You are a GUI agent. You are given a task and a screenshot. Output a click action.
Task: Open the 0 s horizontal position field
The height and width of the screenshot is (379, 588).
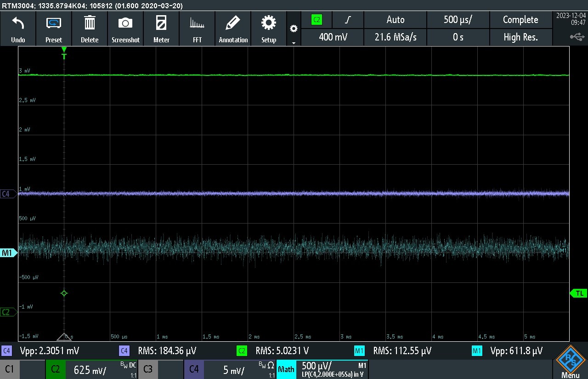click(x=458, y=37)
